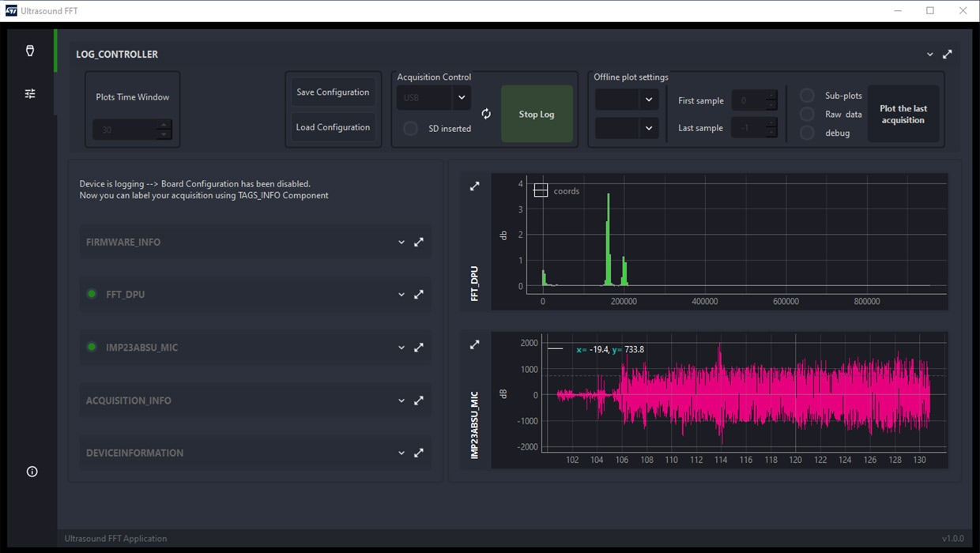Expand the ACQUISITION_INFO section chevron
The height and width of the screenshot is (553, 980).
[401, 401]
